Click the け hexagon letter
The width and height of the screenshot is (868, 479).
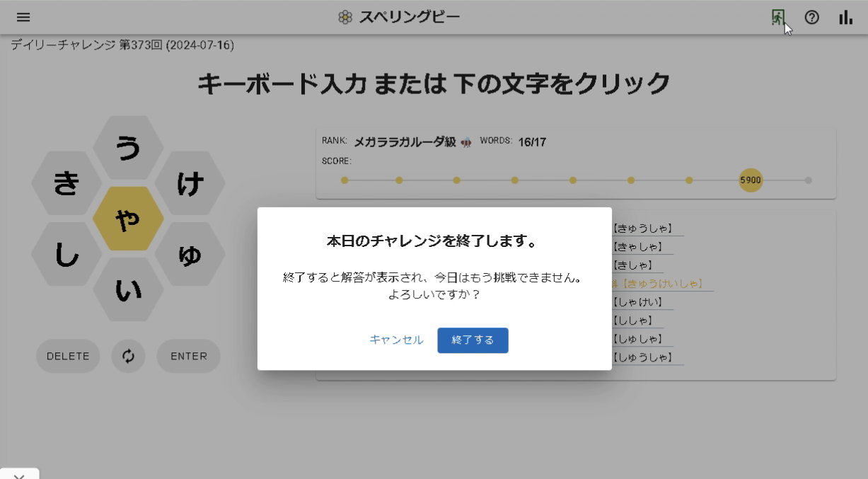(190, 183)
